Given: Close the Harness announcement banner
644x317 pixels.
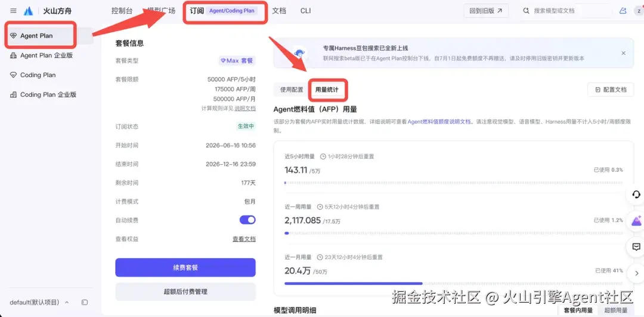Looking at the screenshot, I should tap(624, 53).
